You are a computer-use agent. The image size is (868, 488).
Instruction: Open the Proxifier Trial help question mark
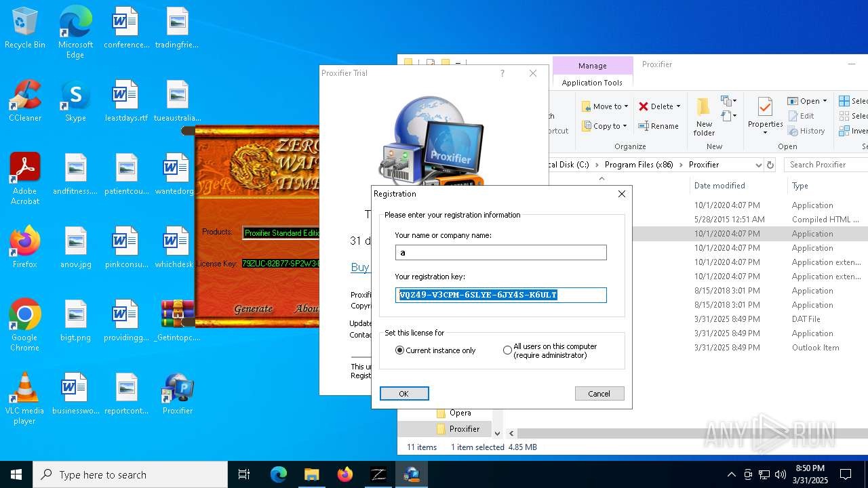pos(502,73)
